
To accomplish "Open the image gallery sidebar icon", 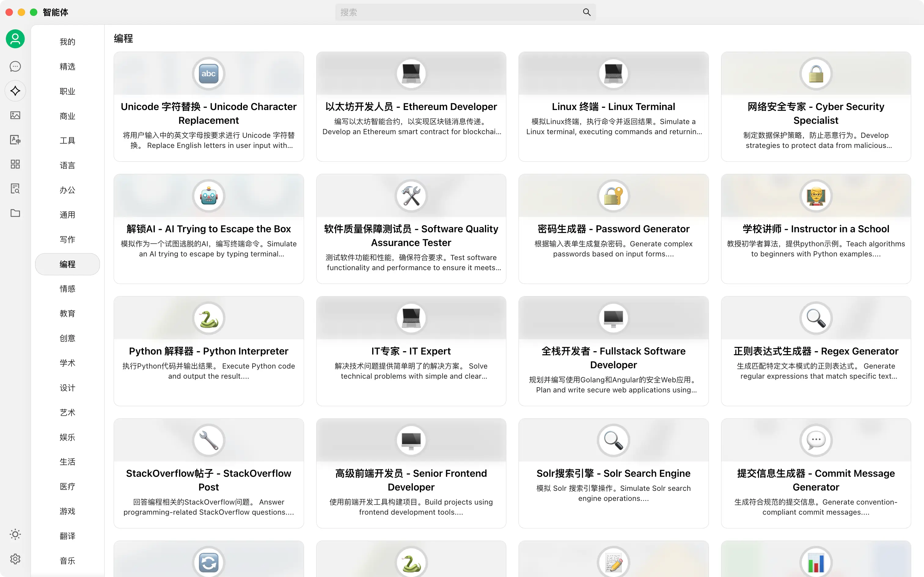I will pyautogui.click(x=15, y=115).
